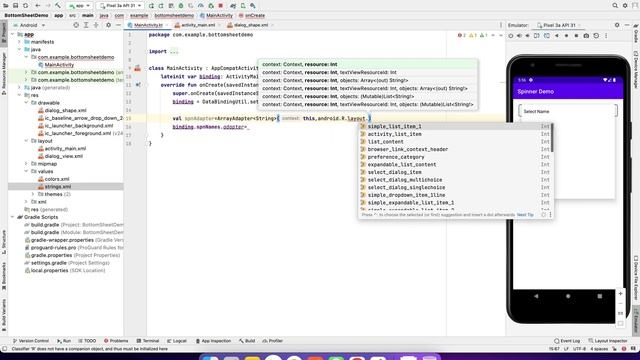640x360 pixels.
Task: Select strings.xml under values
Action: (58, 187)
